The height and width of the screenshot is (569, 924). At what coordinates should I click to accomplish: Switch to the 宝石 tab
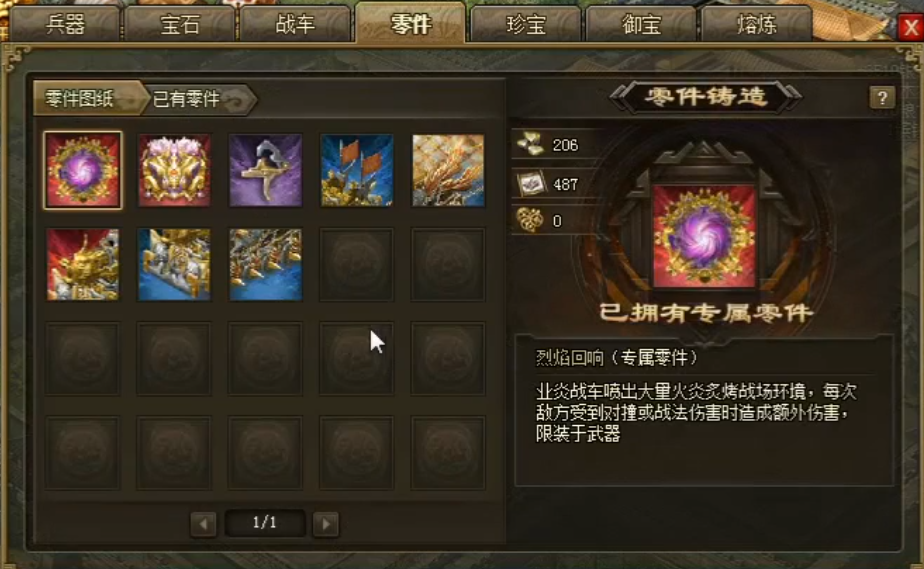click(x=180, y=24)
